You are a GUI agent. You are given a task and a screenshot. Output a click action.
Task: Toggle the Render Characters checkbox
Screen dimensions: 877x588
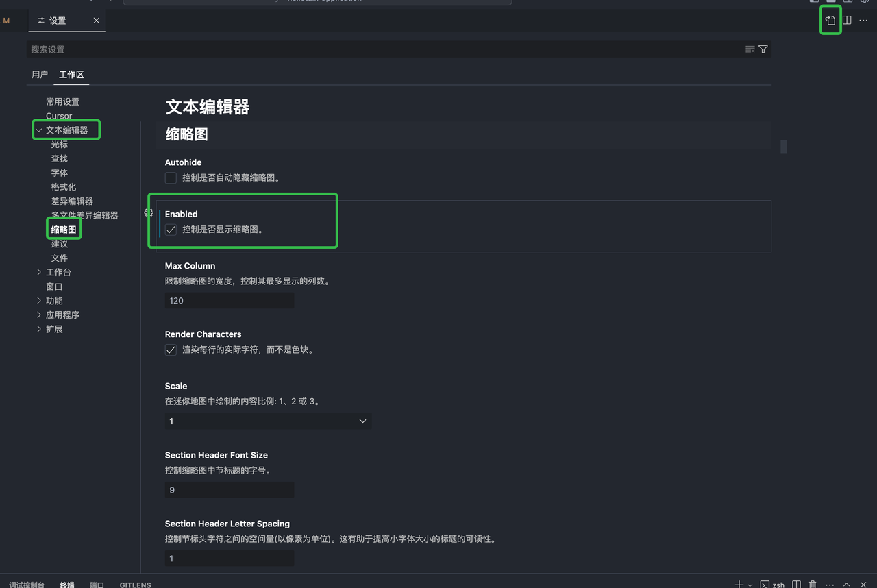tap(171, 350)
